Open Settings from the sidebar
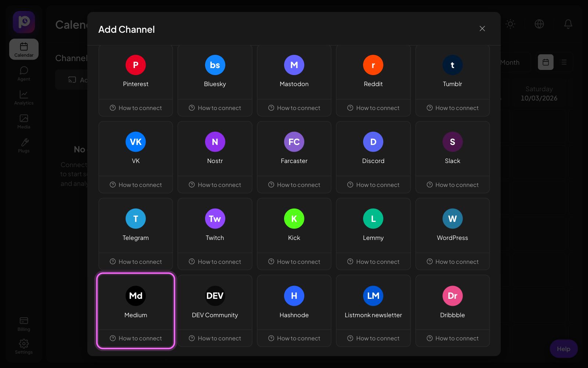 pyautogui.click(x=24, y=347)
